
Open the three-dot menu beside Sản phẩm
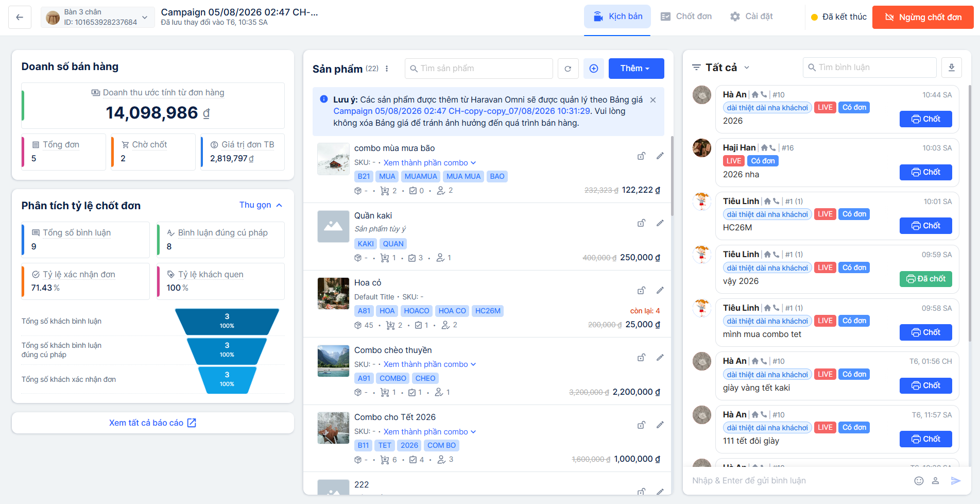tap(387, 69)
